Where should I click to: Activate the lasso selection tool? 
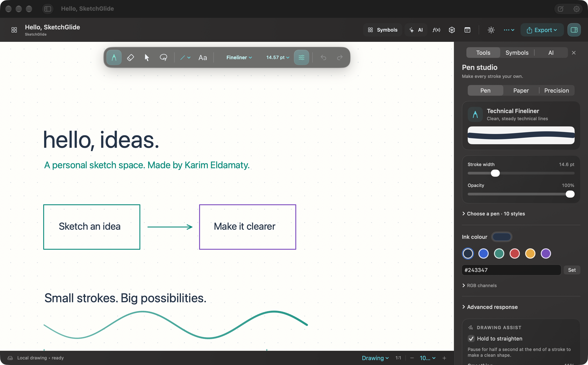(163, 57)
